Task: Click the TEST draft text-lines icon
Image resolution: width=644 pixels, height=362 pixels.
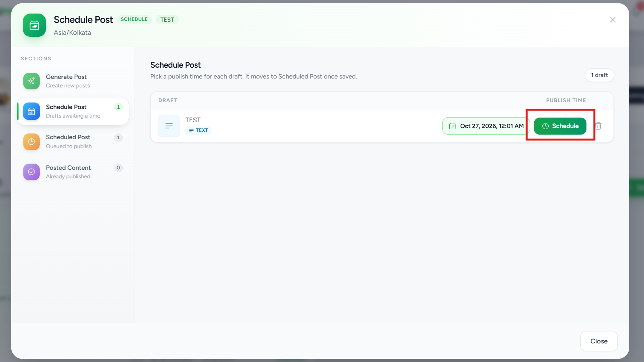Action: point(169,126)
